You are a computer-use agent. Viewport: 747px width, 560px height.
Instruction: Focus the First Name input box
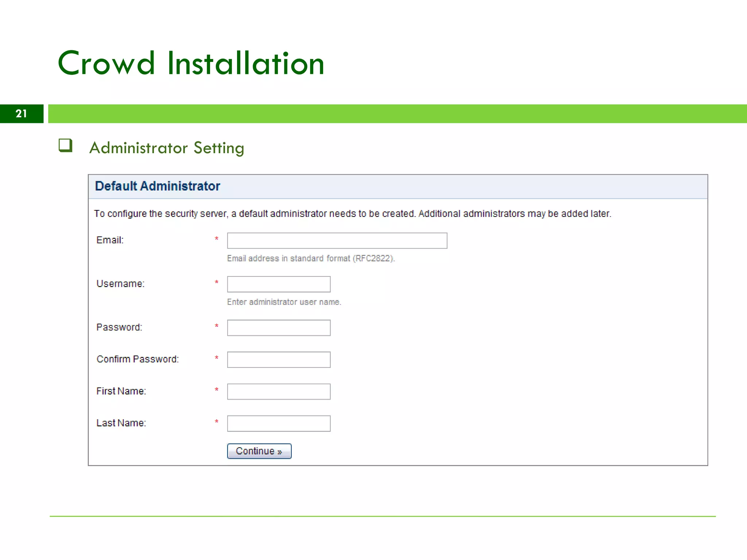[x=279, y=392]
